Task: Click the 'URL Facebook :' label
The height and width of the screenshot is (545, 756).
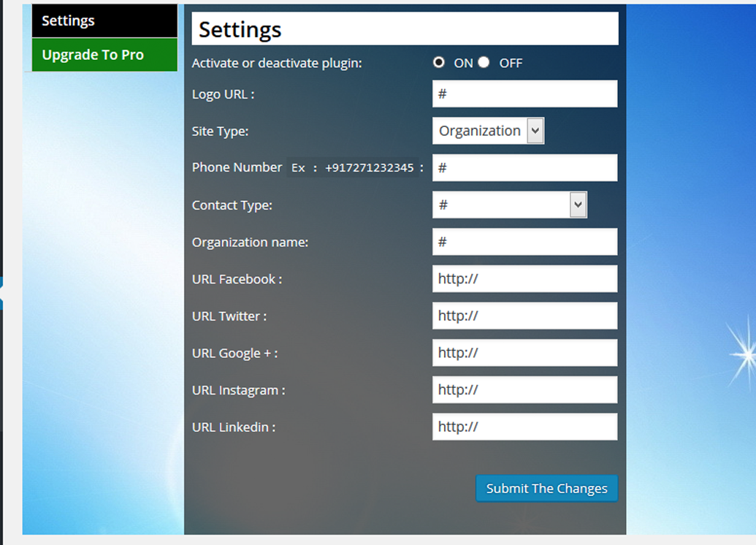Action: pos(237,279)
